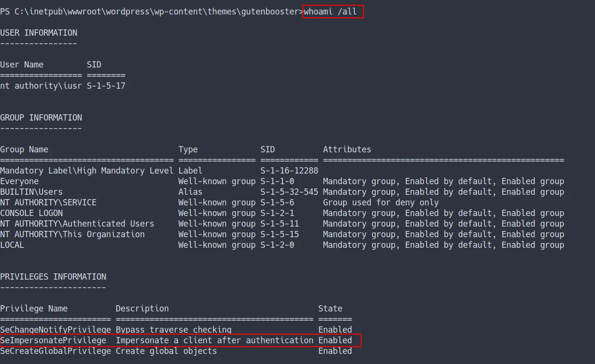Click the SeChangeNotifyPrivilege privilege name
595x364 pixels.
click(x=55, y=330)
